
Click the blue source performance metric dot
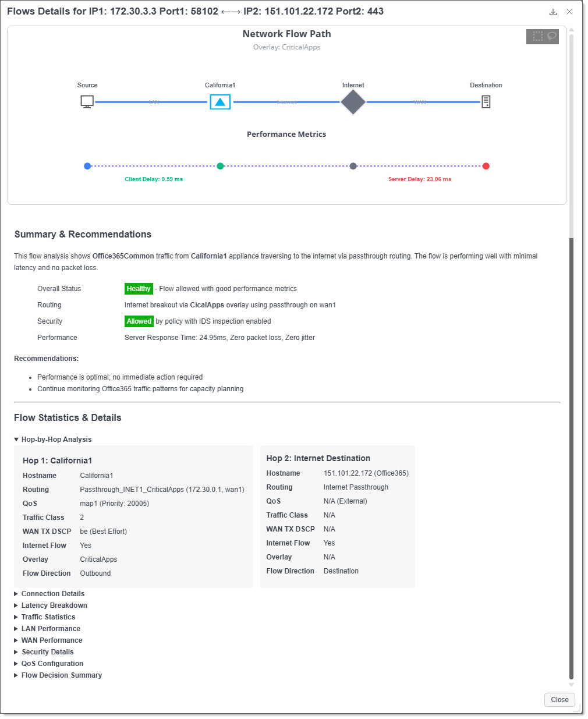[87, 166]
